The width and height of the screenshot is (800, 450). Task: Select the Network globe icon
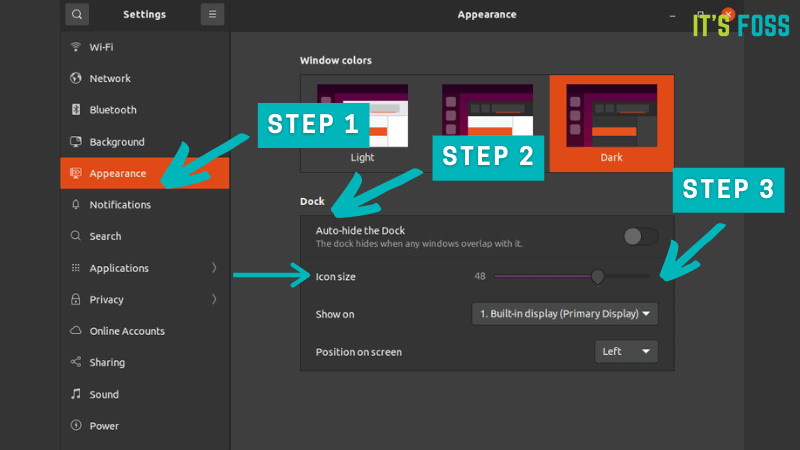click(x=76, y=78)
